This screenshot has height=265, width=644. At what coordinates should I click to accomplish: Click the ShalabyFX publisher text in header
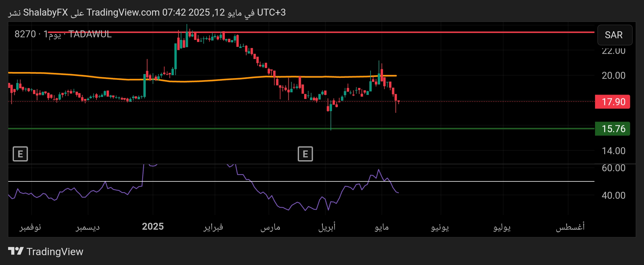pyautogui.click(x=45, y=12)
